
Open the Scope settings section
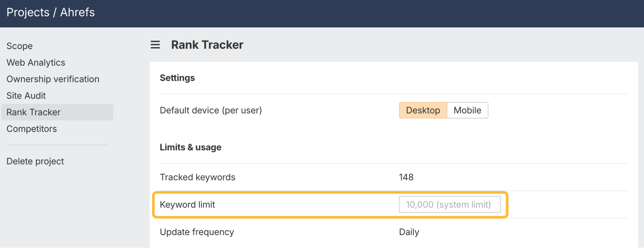[x=20, y=46]
